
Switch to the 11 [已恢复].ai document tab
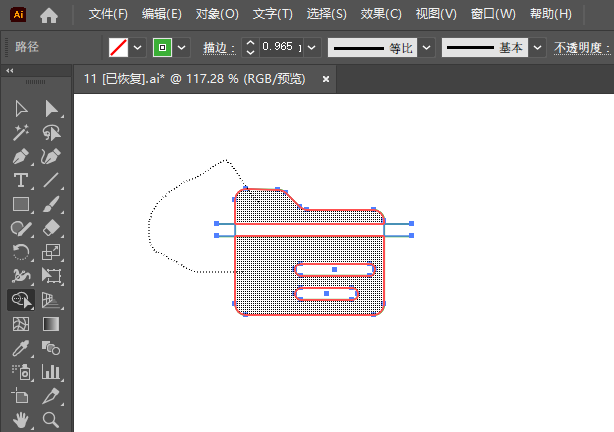click(195, 79)
